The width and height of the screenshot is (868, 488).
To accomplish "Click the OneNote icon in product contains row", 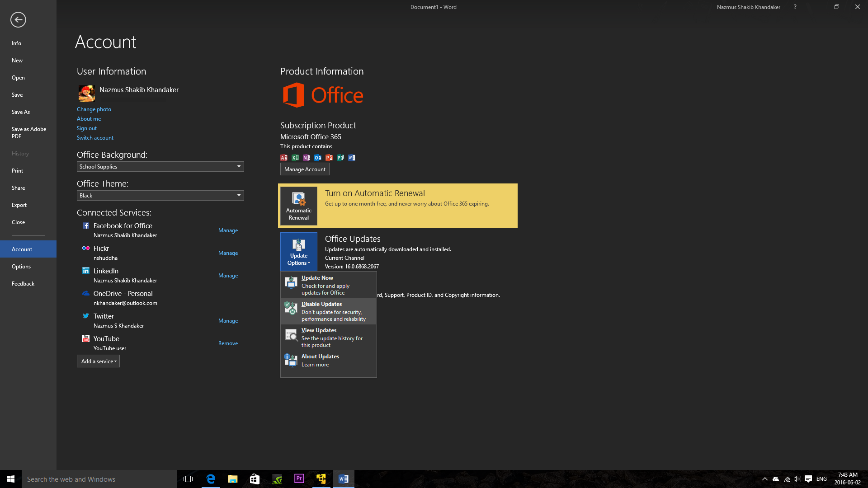I will [x=307, y=158].
